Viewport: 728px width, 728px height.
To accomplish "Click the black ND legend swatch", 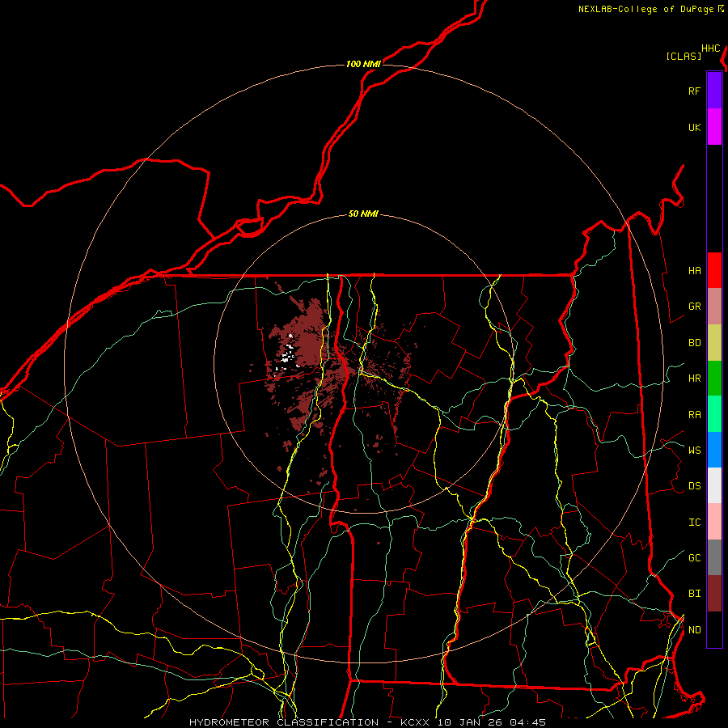I will point(714,629).
